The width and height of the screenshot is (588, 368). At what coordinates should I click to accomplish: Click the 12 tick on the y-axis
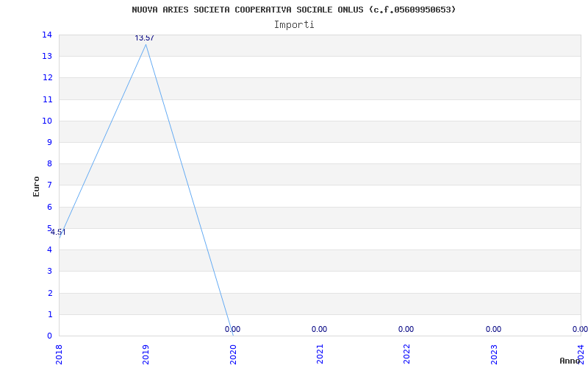tap(47, 78)
